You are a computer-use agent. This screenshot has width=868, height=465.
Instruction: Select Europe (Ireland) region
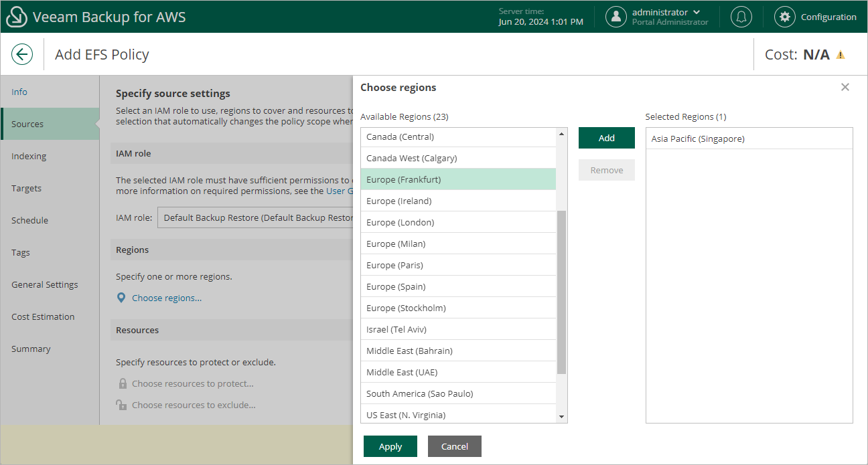pos(458,201)
